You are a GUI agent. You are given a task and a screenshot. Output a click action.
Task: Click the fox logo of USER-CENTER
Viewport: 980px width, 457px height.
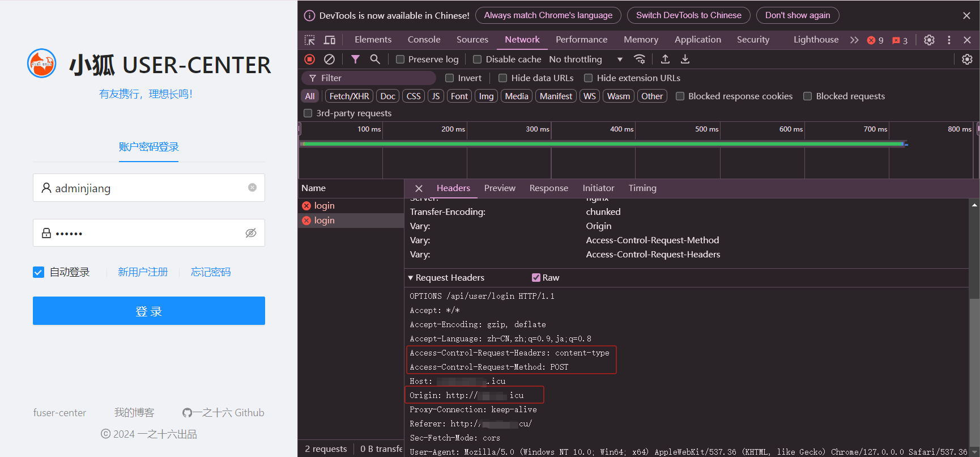coord(42,63)
